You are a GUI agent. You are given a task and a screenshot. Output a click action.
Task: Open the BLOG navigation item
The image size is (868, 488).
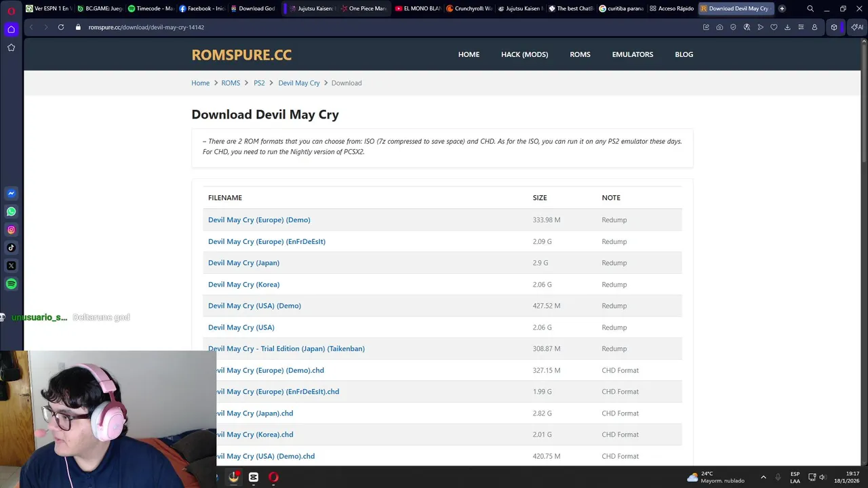tap(684, 54)
